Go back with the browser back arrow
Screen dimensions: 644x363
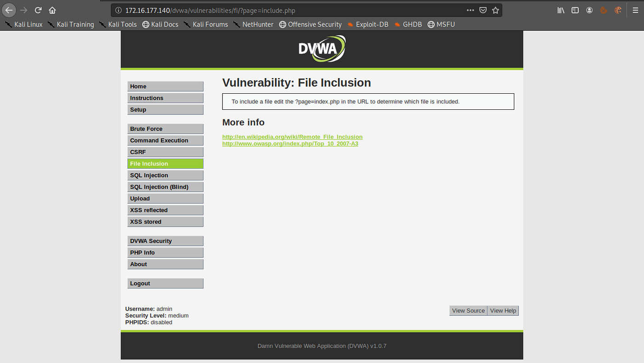(x=9, y=10)
